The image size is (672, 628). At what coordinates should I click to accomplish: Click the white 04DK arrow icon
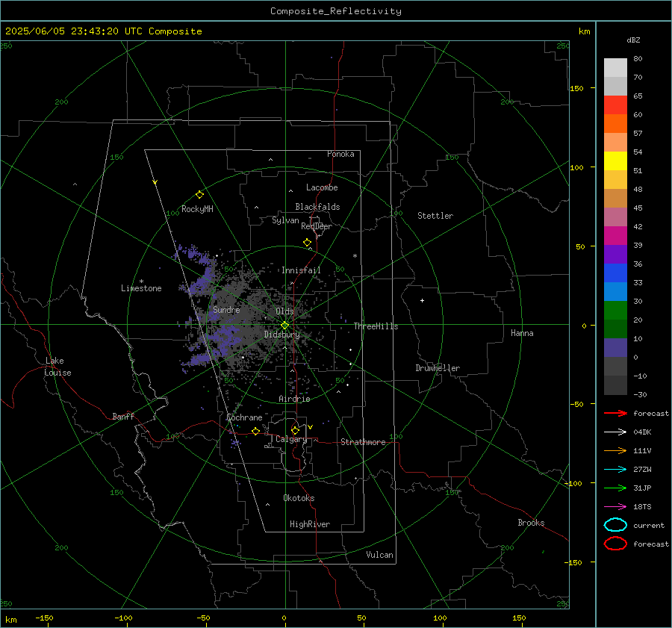(x=615, y=432)
